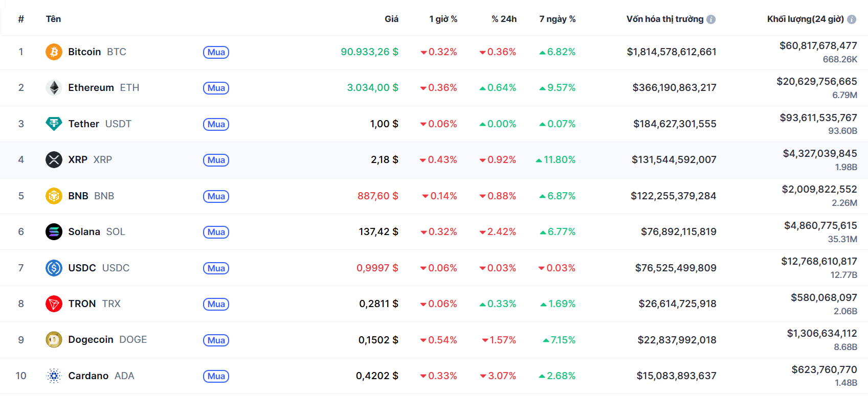This screenshot has width=868, height=396.
Task: Click USDC 7-day change 0.03%
Action: [557, 268]
